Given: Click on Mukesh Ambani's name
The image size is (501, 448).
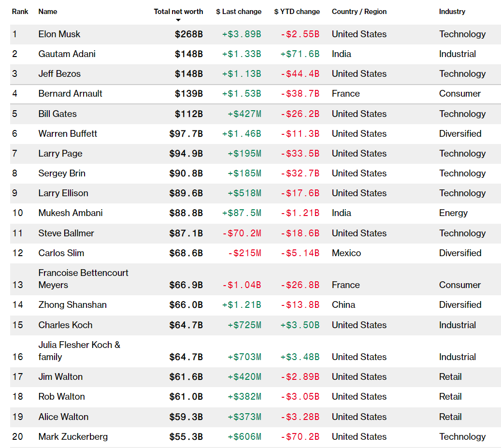Looking at the screenshot, I should coord(71,213).
